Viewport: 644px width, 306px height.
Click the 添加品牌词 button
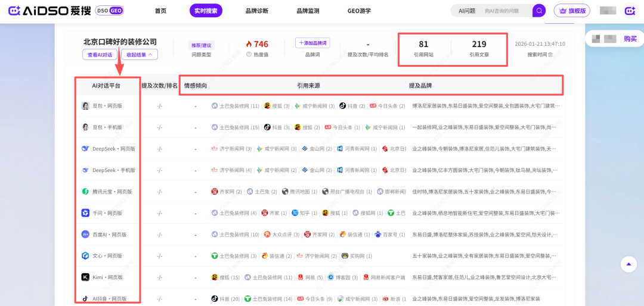point(312,43)
